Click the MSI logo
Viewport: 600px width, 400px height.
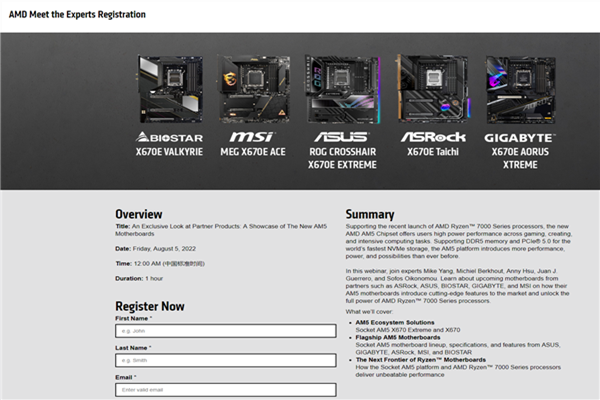251,136
